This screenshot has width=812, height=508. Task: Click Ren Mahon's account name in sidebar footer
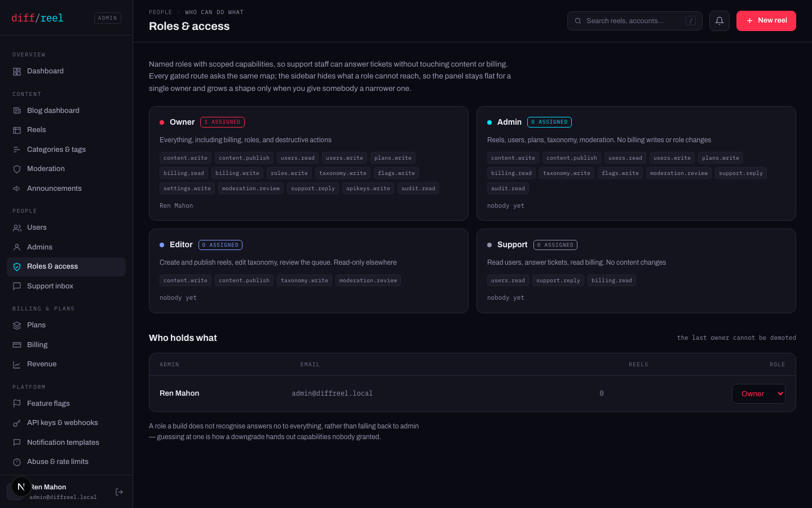point(48,487)
